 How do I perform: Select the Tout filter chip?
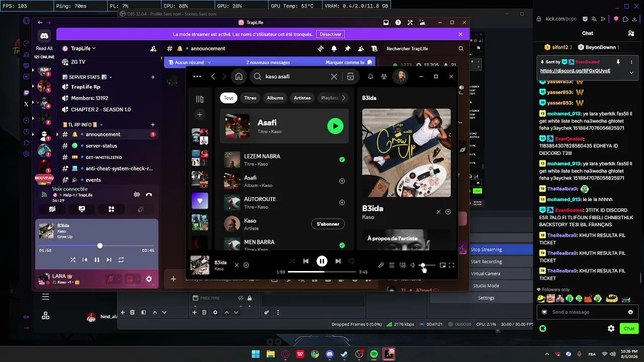pyautogui.click(x=229, y=98)
